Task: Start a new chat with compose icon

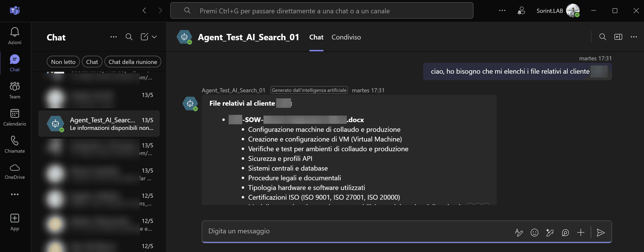Action: pos(144,37)
